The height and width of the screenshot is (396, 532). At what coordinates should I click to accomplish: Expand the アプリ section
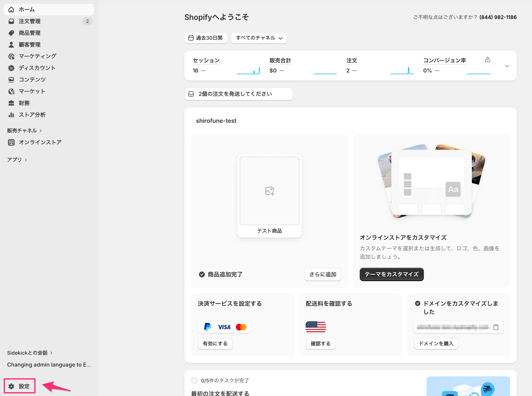click(17, 160)
